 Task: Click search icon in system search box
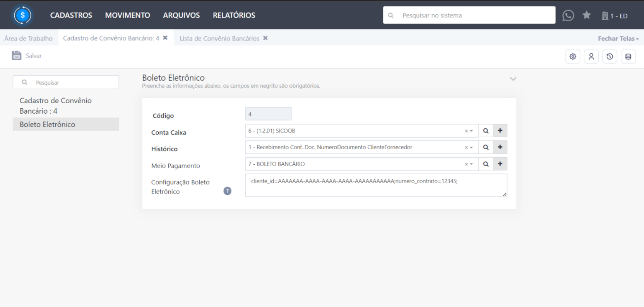point(391,15)
